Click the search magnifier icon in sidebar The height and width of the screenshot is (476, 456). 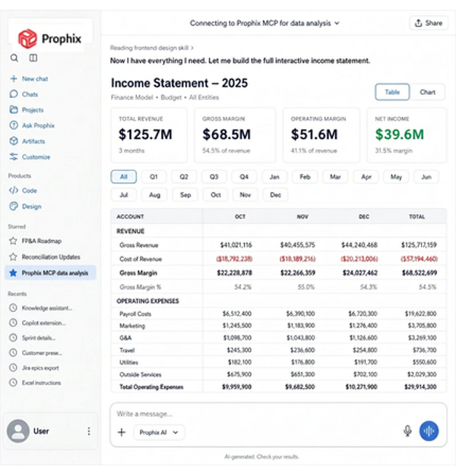point(14,58)
